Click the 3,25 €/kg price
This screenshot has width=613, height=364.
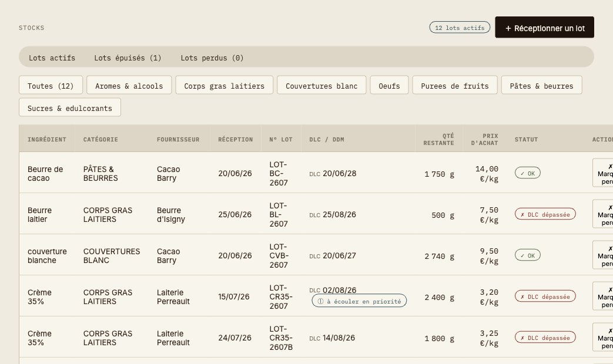[x=488, y=338]
